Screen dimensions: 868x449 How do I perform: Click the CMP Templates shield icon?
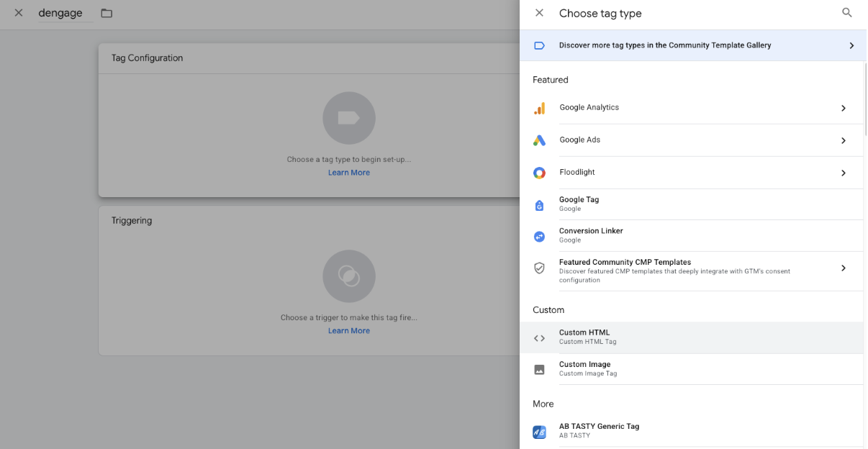(539, 268)
